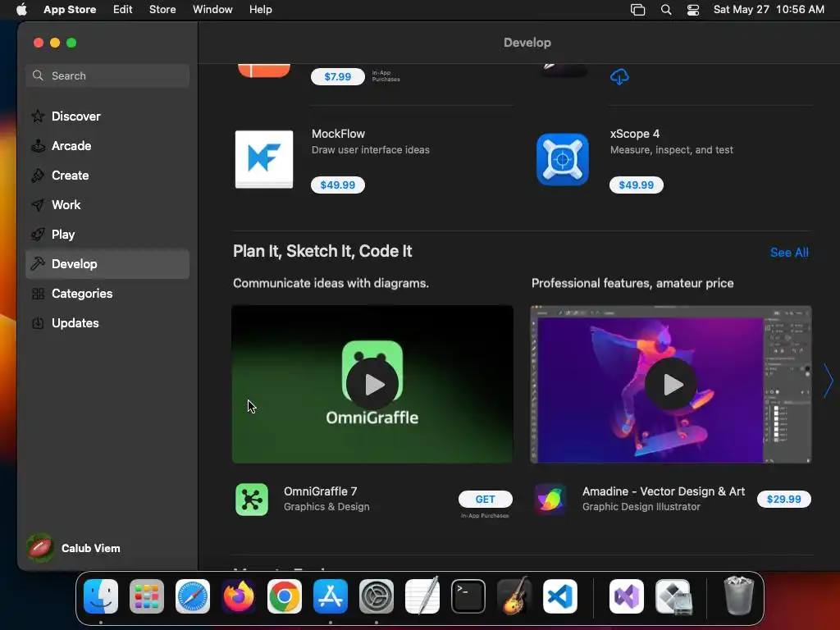
Task: Buy Amadine for $29.99
Action: (x=783, y=500)
